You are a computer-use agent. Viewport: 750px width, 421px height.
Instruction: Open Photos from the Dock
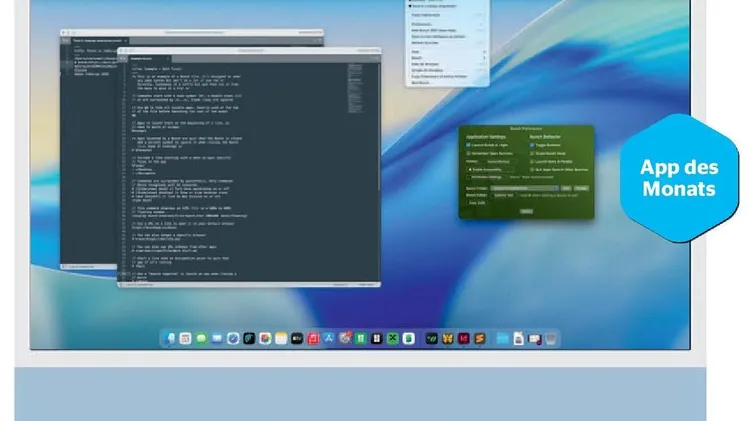pos(264,340)
